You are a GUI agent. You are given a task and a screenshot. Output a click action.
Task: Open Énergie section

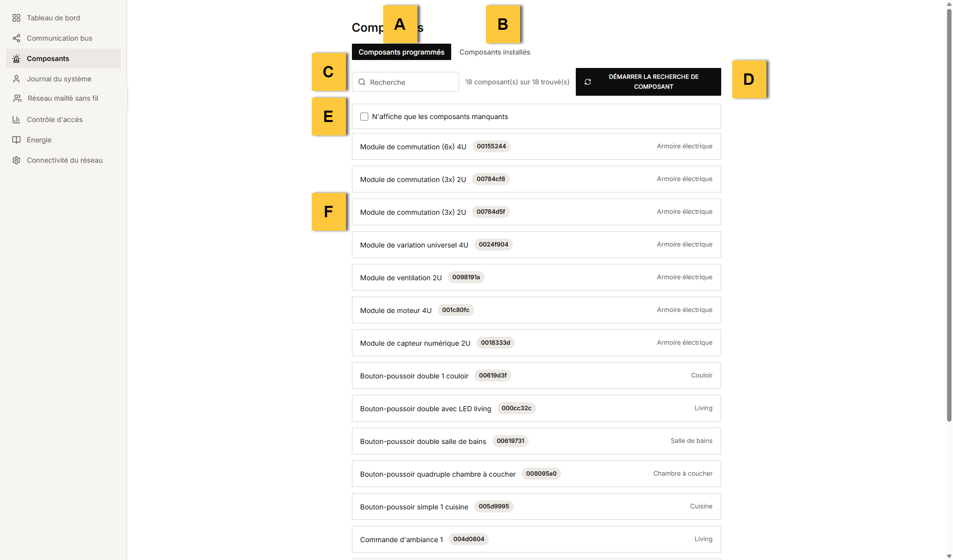(x=64, y=140)
